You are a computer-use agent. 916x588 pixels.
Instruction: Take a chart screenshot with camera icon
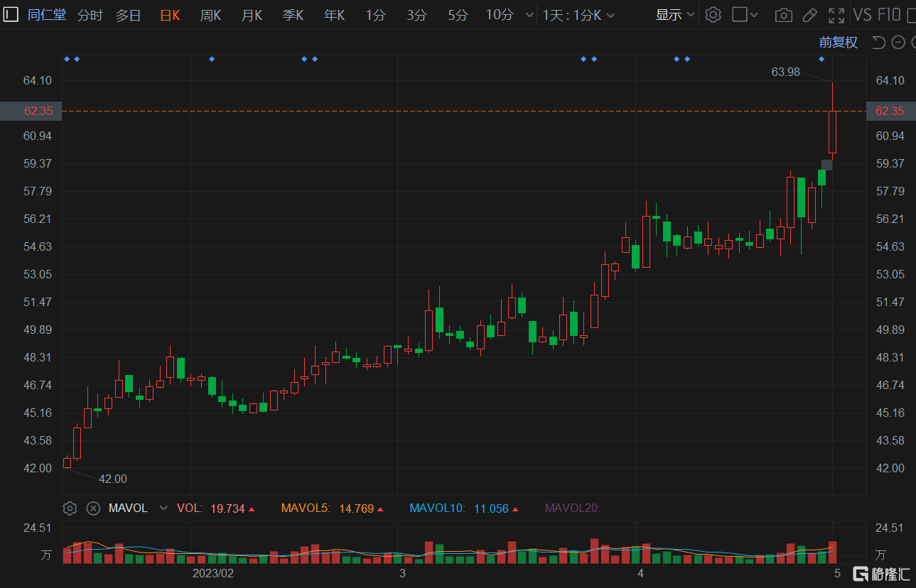pos(783,15)
